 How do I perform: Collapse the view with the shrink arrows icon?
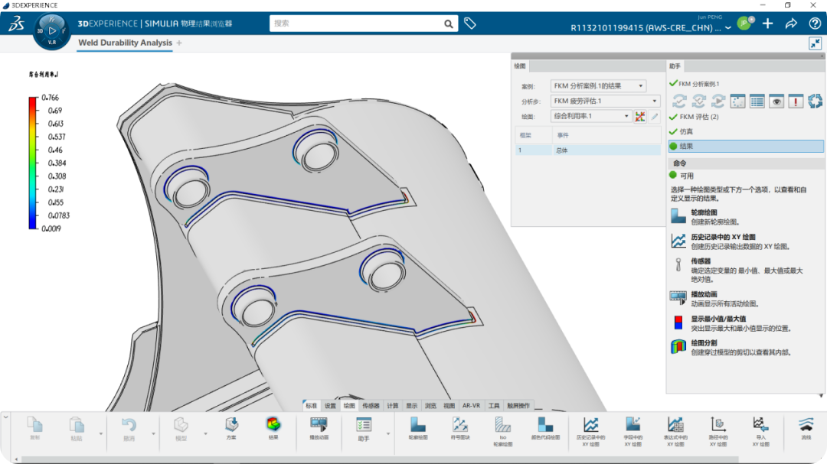tap(815, 43)
